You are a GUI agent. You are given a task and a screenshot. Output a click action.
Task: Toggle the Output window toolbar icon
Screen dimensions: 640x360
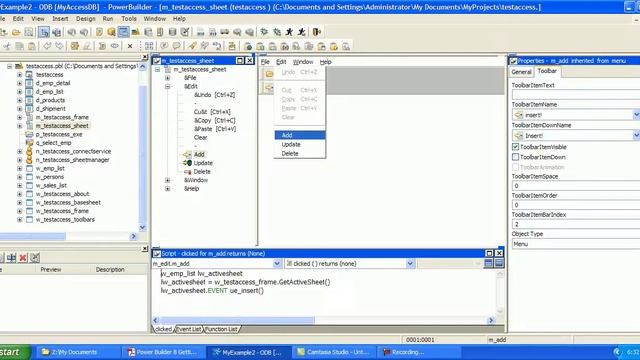coord(56,32)
